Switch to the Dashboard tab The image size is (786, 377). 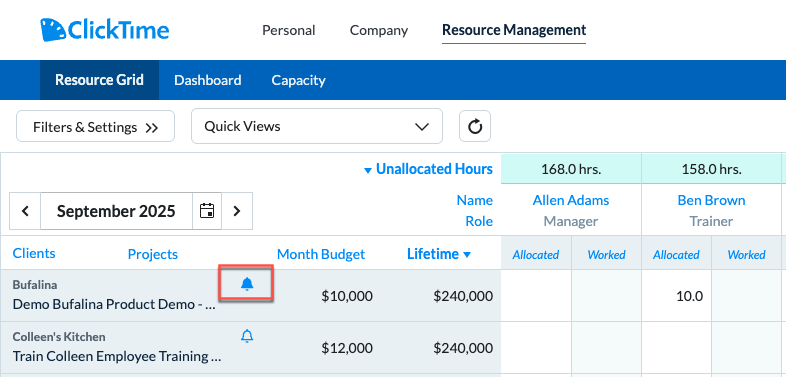208,80
